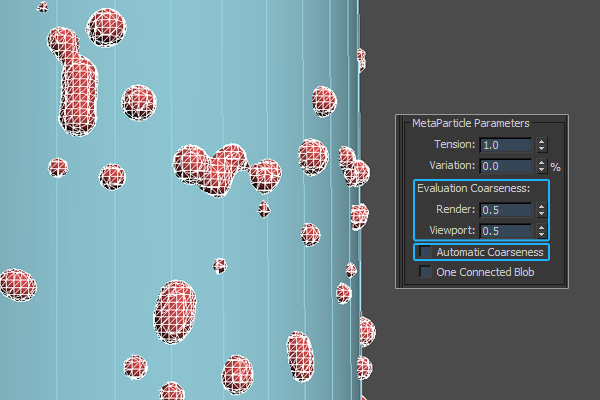This screenshot has width=600, height=400.
Task: Select the heart-shaped merged blob cluster in center
Action: pos(213,166)
